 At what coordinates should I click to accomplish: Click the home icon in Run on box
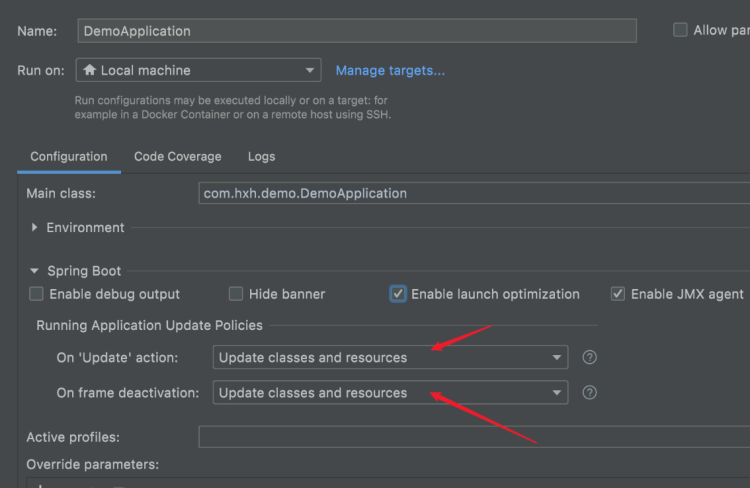pos(89,70)
